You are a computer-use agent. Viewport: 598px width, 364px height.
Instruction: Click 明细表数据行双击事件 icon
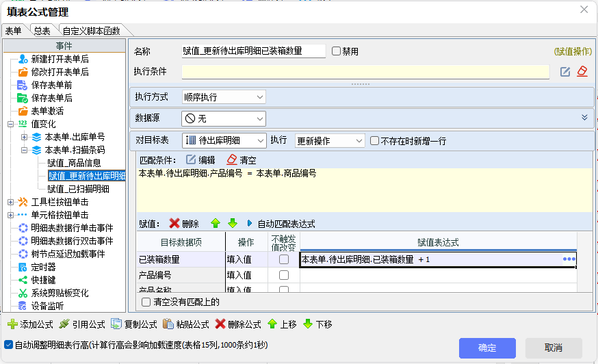click(23, 241)
